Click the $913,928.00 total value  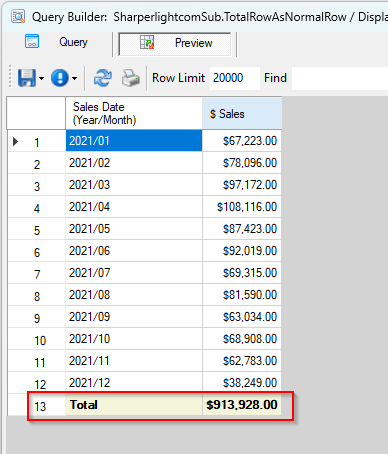[242, 405]
